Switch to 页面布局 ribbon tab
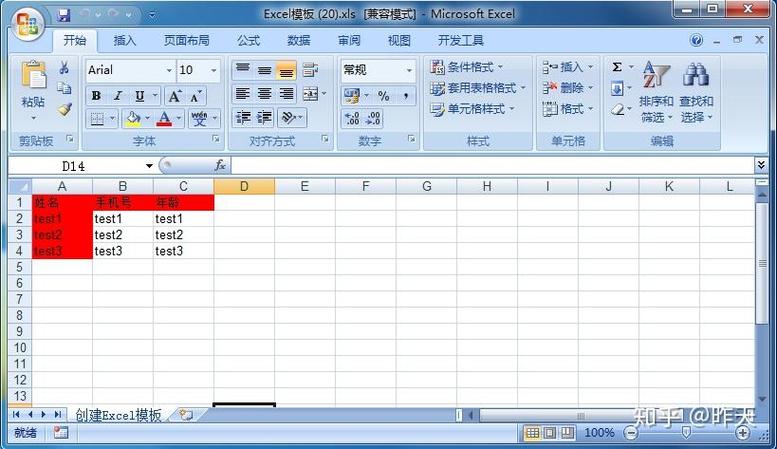Viewport: 777px width, 449px height. (186, 41)
